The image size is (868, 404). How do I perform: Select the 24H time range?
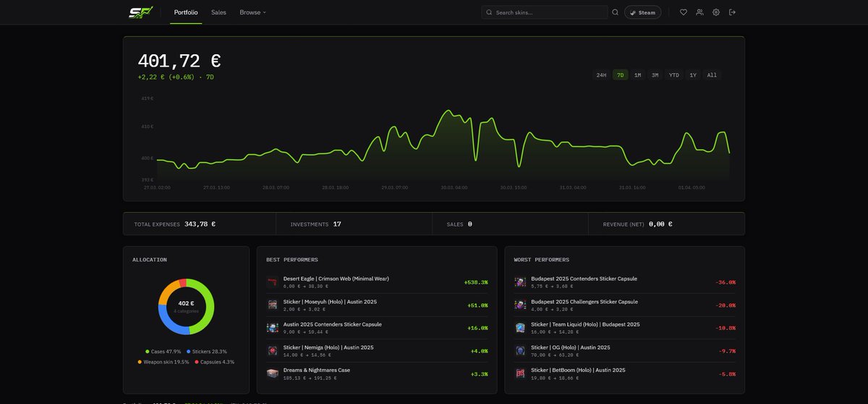pyautogui.click(x=601, y=75)
